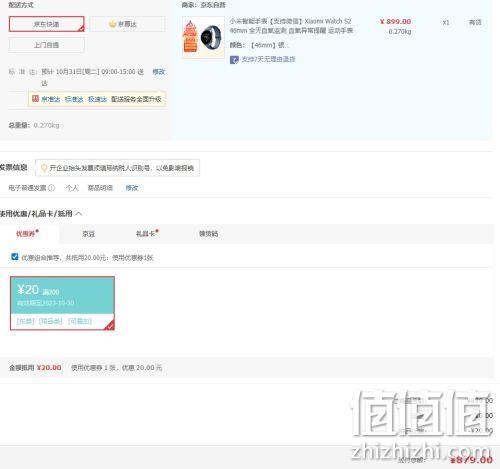Screen dimensions: 500x469
Task: Deselect the ¥20 coupon card
Action: [62, 303]
